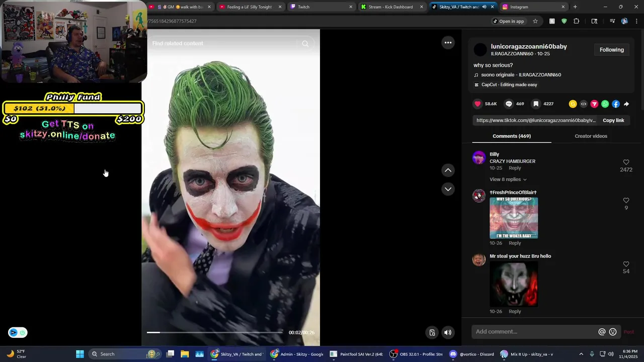The width and height of the screenshot is (644, 362).
Task: Click Open in app button
Action: (508, 21)
